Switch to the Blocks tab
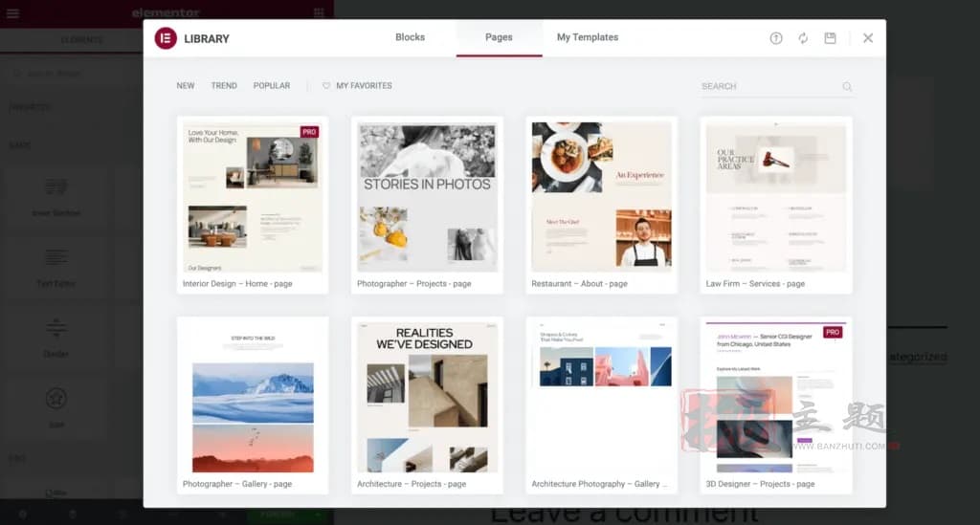The width and height of the screenshot is (980, 525). tap(410, 37)
